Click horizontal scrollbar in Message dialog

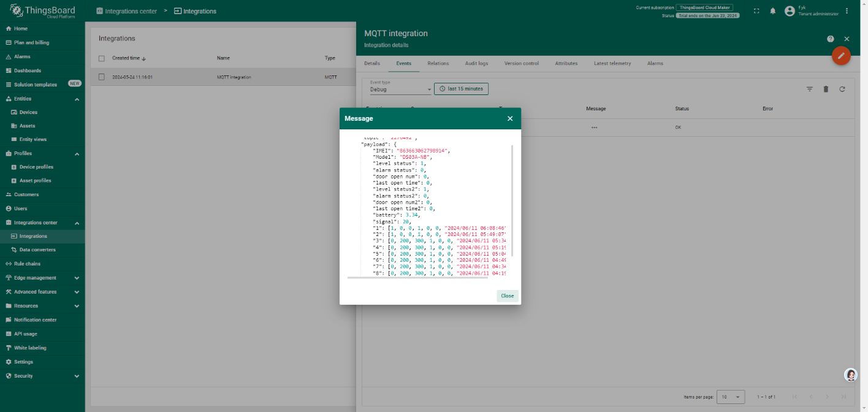coord(417,278)
